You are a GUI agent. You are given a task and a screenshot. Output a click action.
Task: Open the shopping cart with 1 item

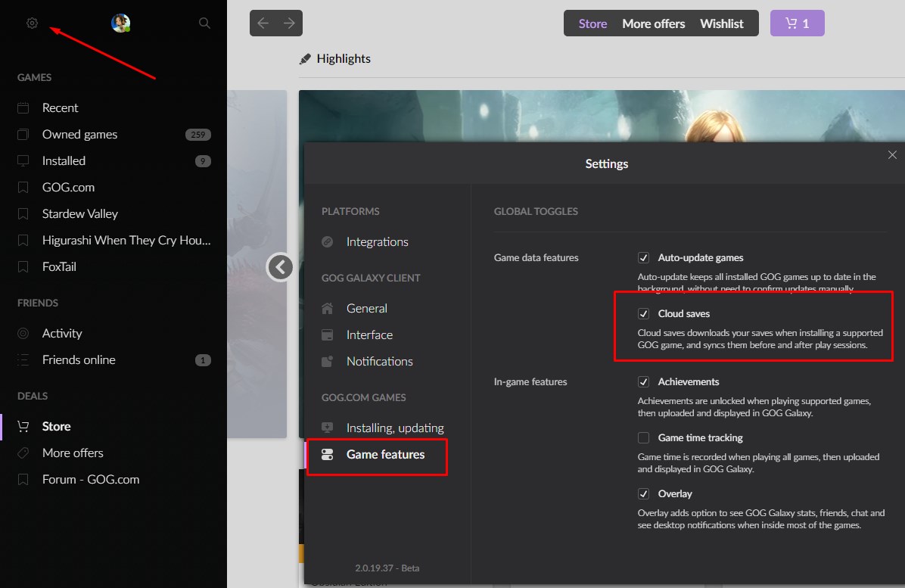point(797,23)
